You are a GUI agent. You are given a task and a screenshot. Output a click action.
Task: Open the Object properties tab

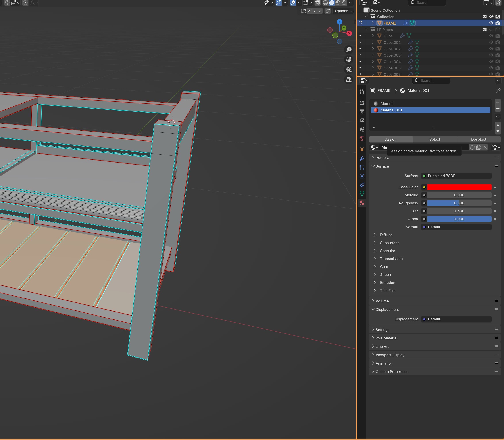click(362, 149)
